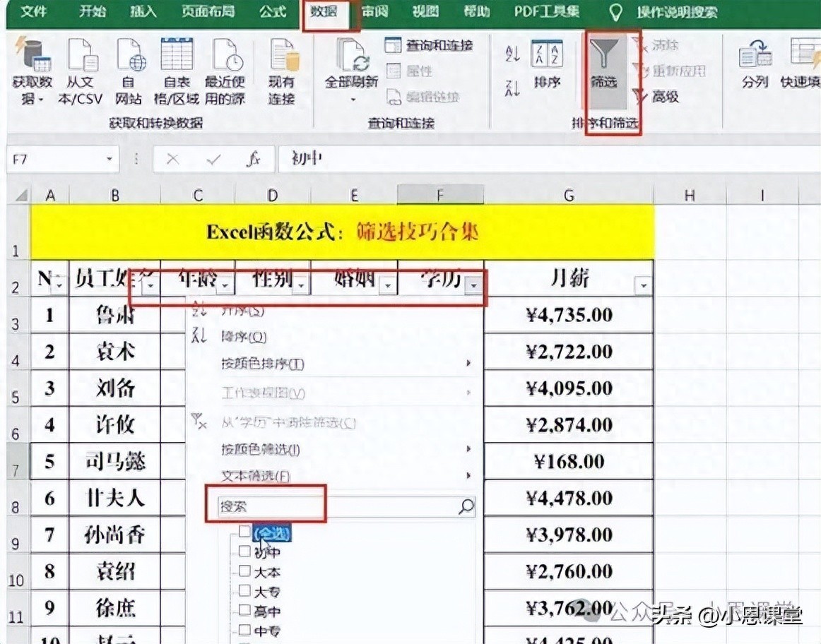The width and height of the screenshot is (821, 644).
Task: Expand the Name Box dropdown arrow
Action: pyautogui.click(x=110, y=160)
